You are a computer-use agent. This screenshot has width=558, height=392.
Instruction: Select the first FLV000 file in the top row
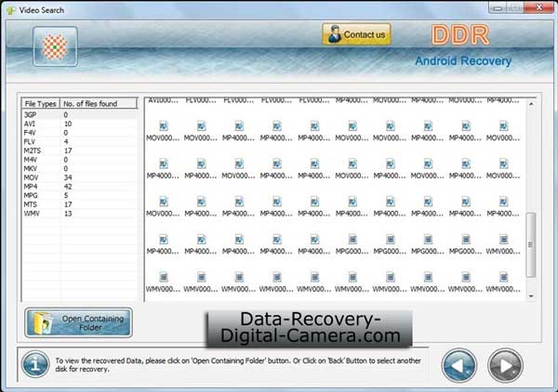coord(200,99)
